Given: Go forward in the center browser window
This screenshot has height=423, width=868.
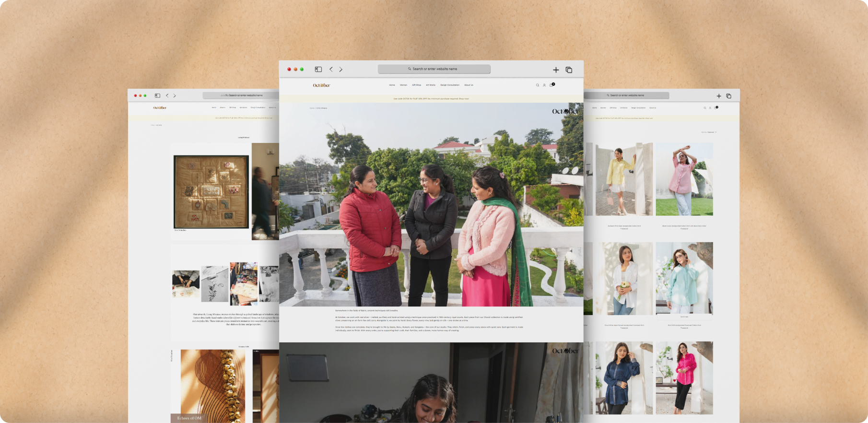Looking at the screenshot, I should 341,70.
